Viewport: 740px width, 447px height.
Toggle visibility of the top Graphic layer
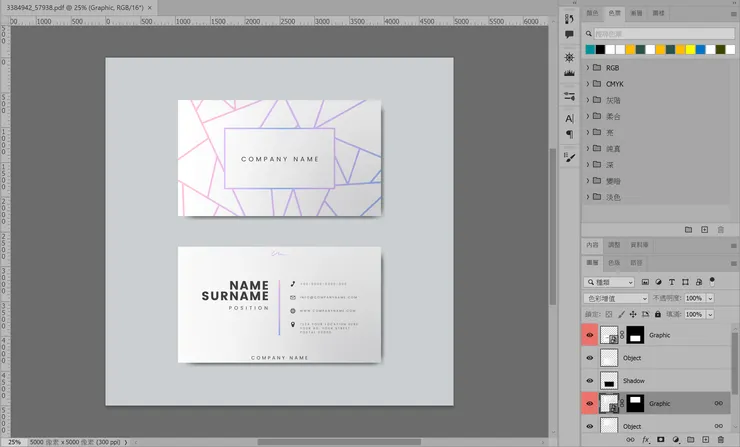[590, 335]
